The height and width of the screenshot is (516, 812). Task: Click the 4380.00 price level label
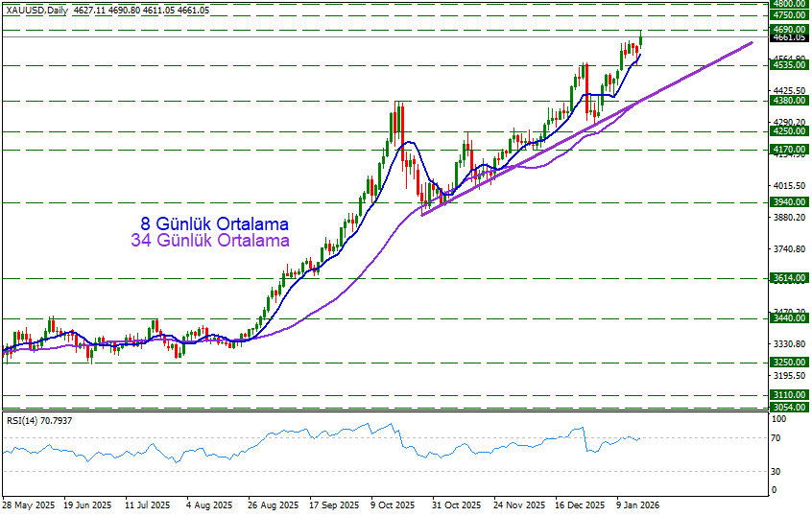click(x=788, y=101)
